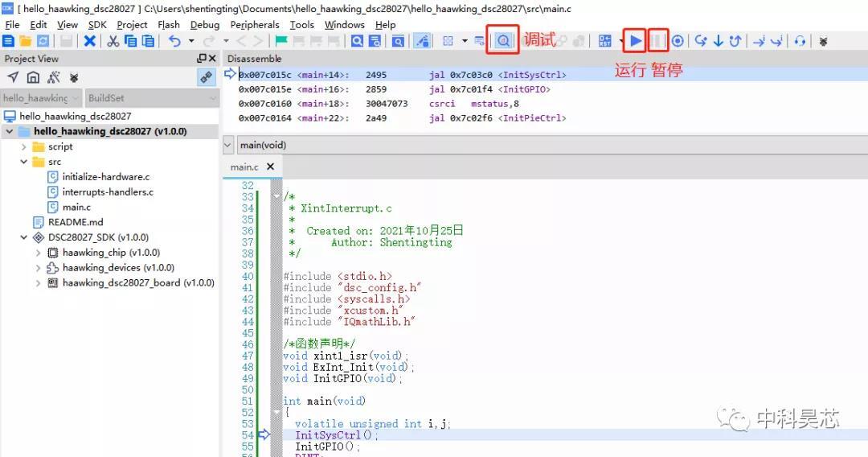This screenshot has height=457, width=868.
Task: Click the Copy toolbar icon
Action: point(131,41)
